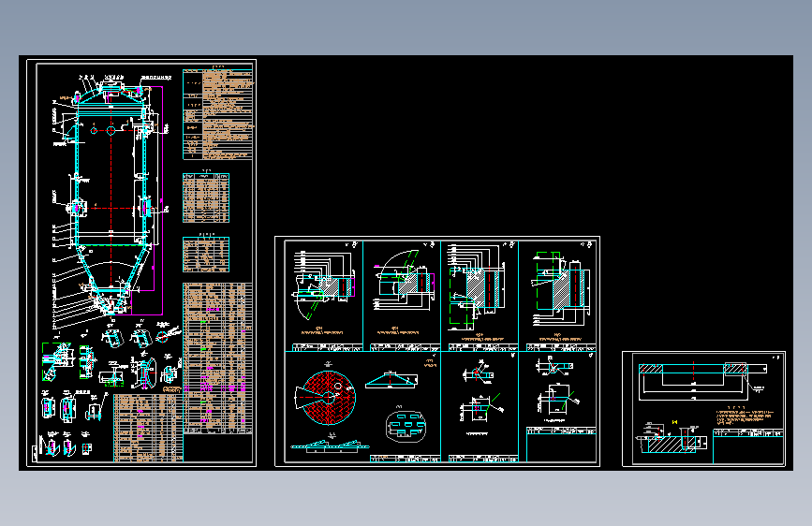Click the top orange specification table

[217, 114]
